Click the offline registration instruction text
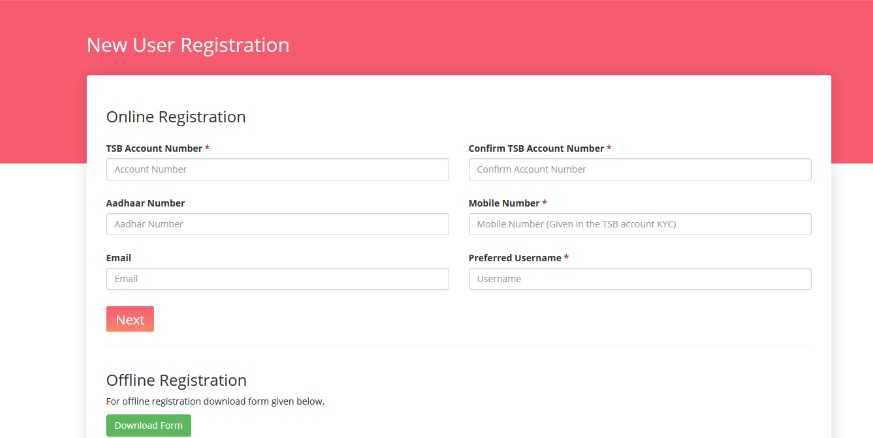 point(215,402)
